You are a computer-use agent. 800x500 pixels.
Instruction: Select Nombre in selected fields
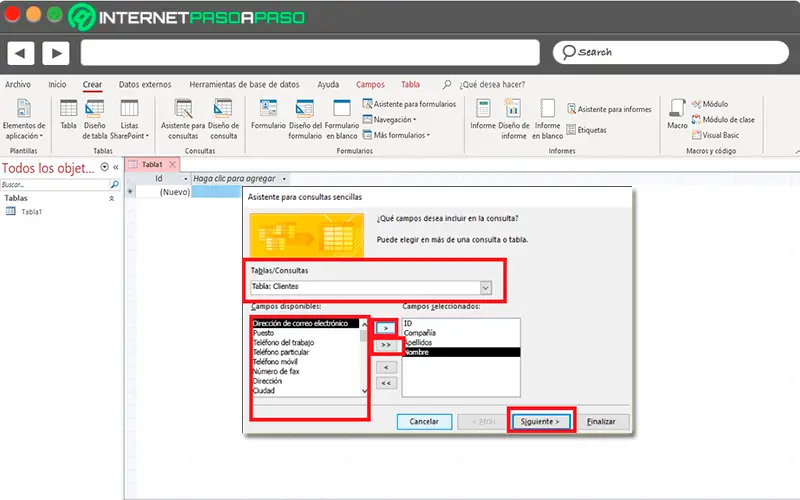coord(461,353)
